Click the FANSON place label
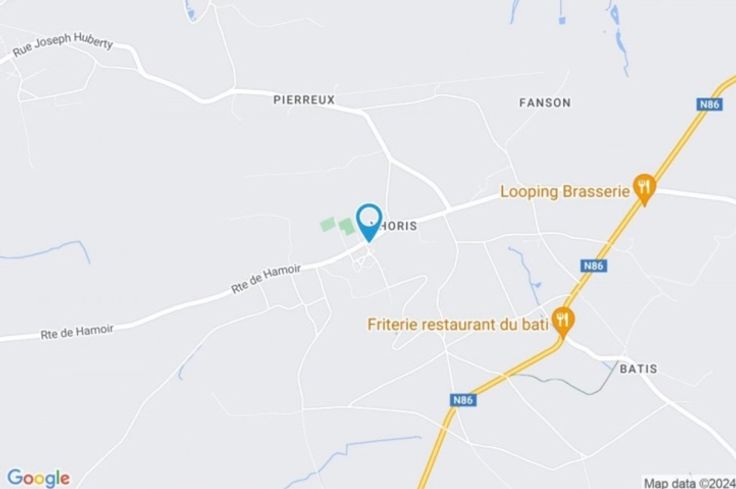The height and width of the screenshot is (489, 736). [x=545, y=102]
